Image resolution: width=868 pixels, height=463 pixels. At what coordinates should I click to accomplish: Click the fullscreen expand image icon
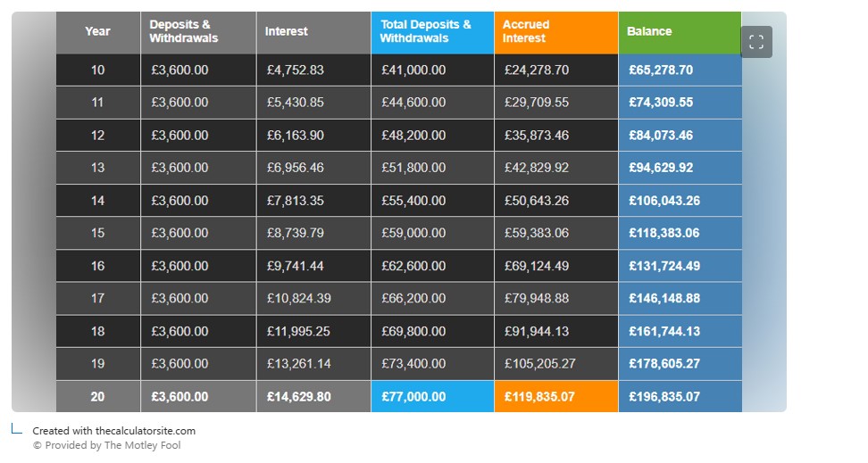[x=755, y=42]
